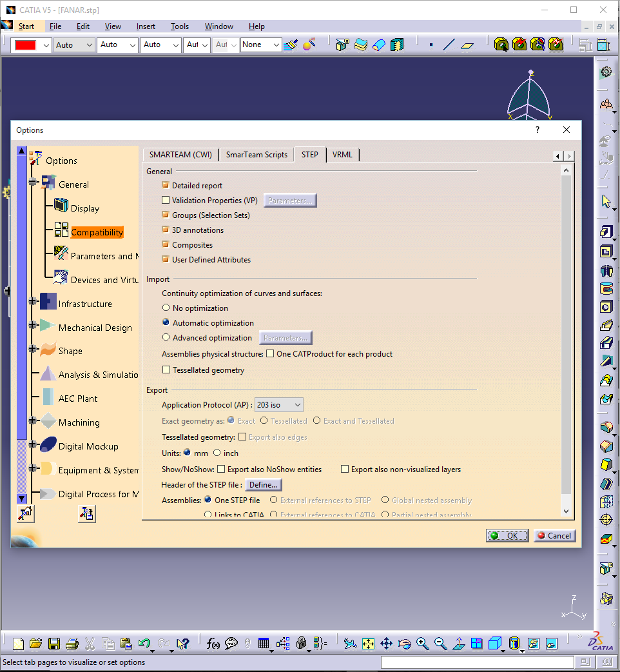Click the Point creation icon

point(431,44)
